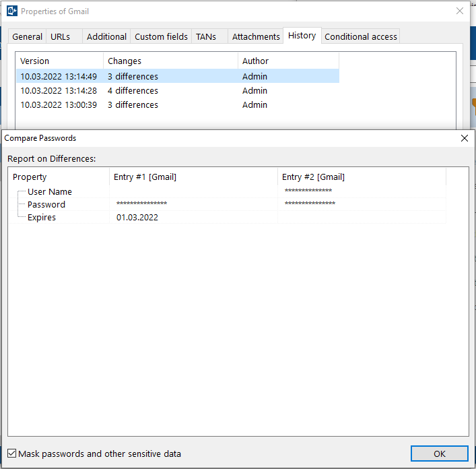
Task: Open the Attachments tab
Action: 256,36
